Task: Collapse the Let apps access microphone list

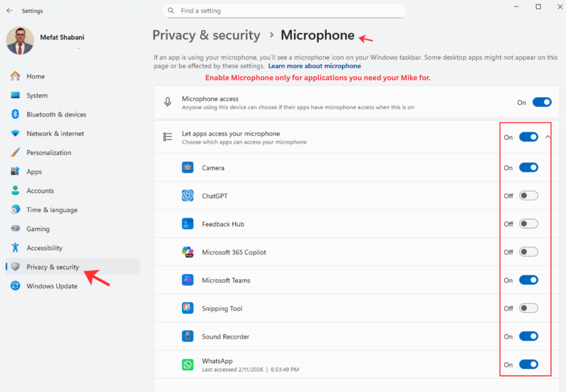Action: tap(548, 137)
